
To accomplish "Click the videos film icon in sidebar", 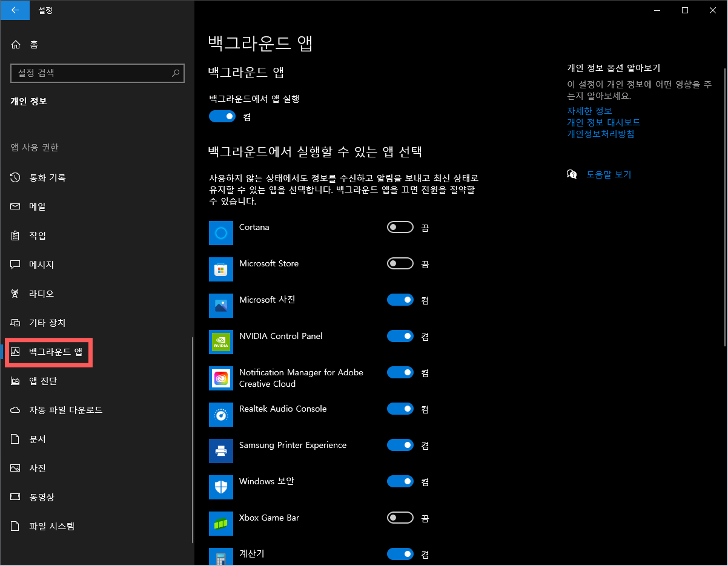I will click(x=16, y=497).
